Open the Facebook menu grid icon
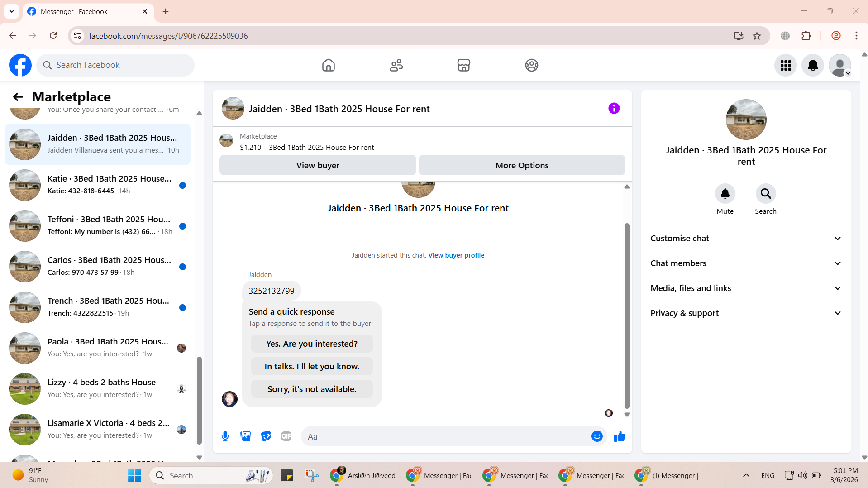Screen dimensions: 868x488 tap(786, 65)
